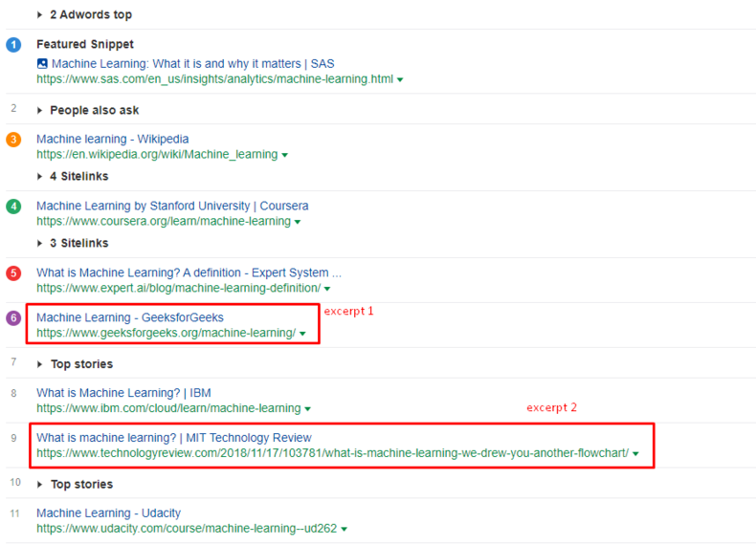Click the red position 5 badge
This screenshot has width=756, height=545.
(13, 273)
